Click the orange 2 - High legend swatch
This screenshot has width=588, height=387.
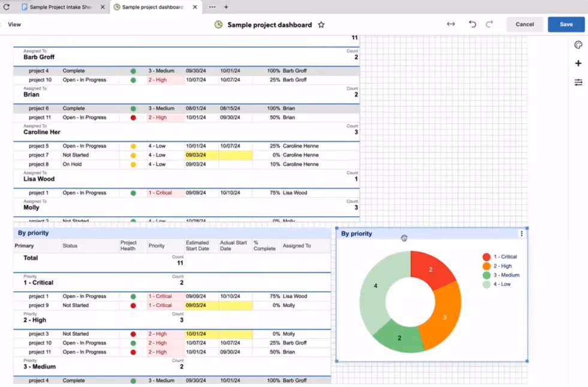click(486, 266)
